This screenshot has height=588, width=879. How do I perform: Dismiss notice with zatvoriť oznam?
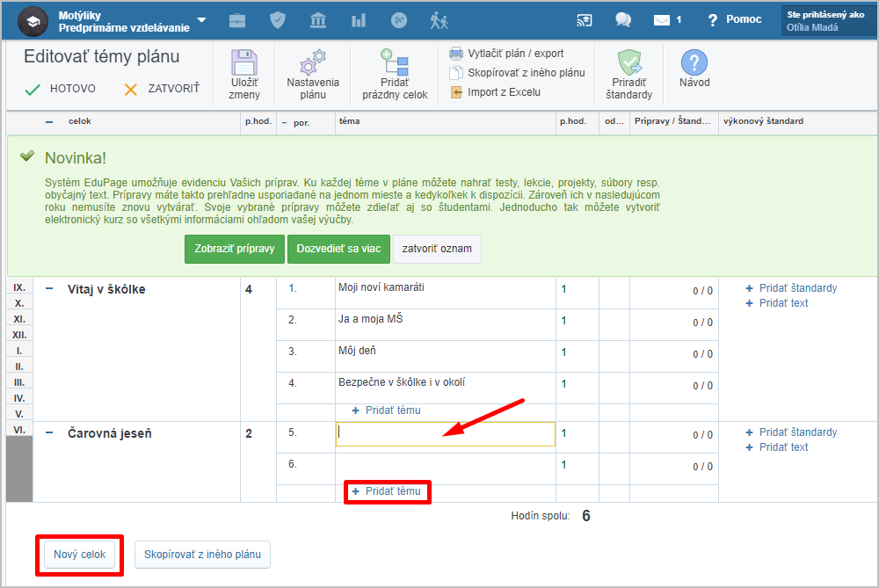437,249
